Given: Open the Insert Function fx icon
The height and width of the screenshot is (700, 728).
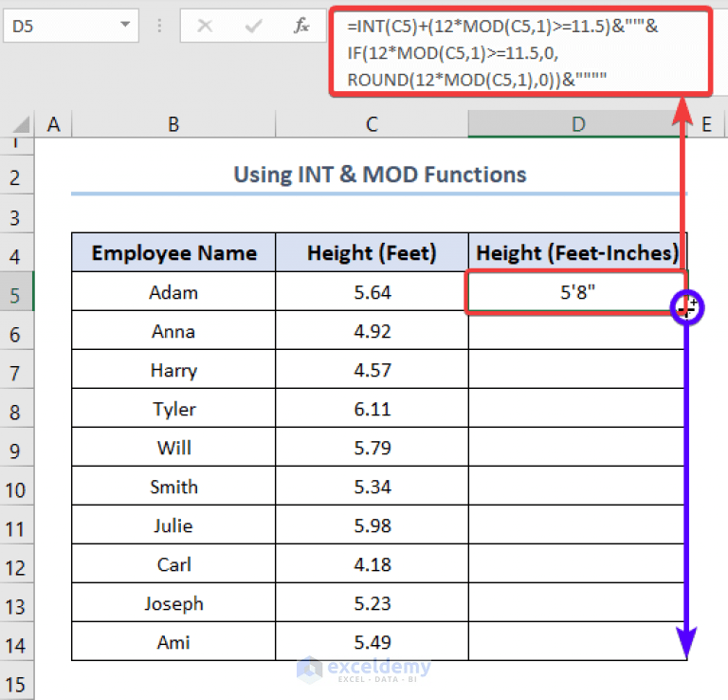Looking at the screenshot, I should [301, 26].
